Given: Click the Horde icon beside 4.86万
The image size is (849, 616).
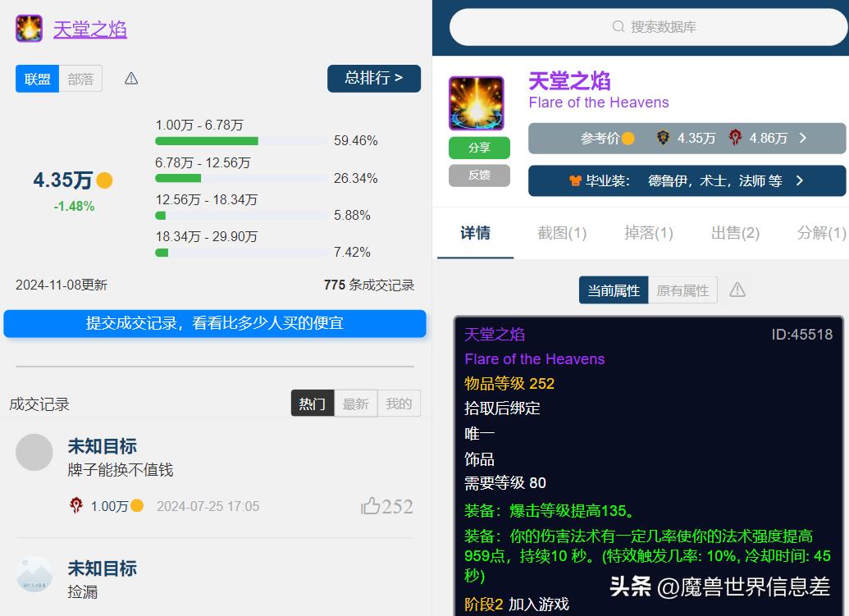Looking at the screenshot, I should click(x=735, y=138).
